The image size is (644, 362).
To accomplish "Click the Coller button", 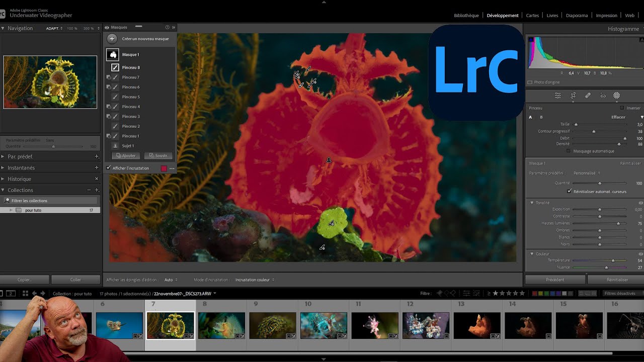I will [x=75, y=280].
